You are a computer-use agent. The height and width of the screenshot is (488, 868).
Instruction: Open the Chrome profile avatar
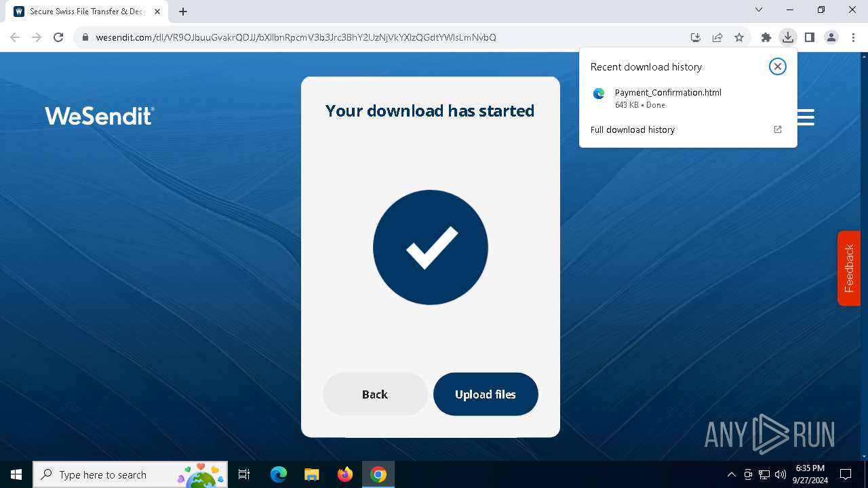[x=831, y=37]
